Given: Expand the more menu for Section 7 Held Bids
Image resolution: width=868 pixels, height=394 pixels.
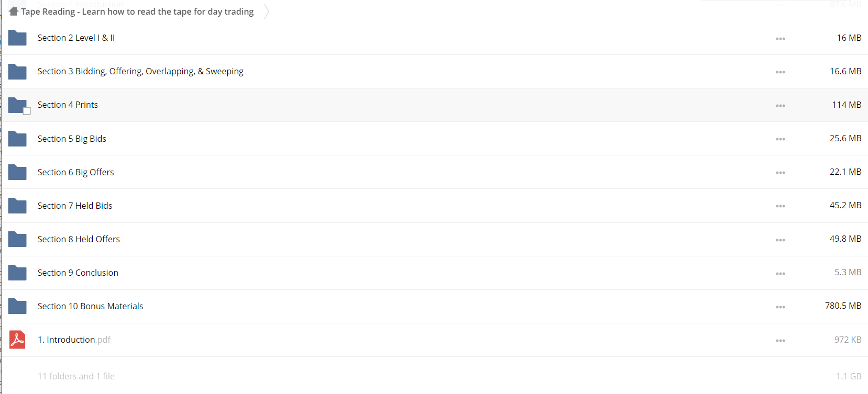Looking at the screenshot, I should point(781,206).
